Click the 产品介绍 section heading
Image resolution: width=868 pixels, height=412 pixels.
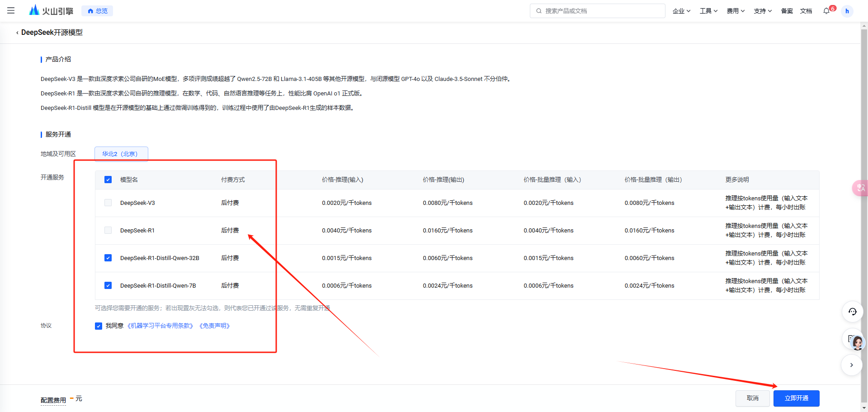pos(58,59)
